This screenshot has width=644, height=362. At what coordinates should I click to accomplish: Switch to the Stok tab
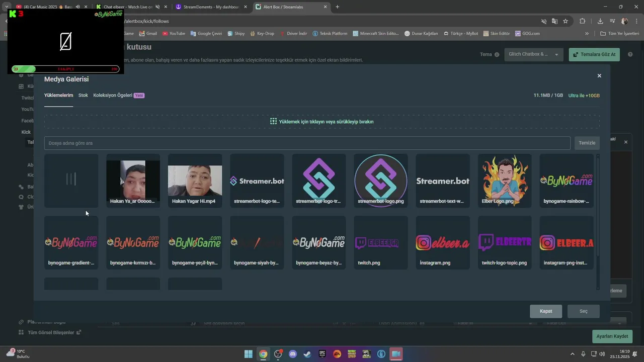[83, 95]
